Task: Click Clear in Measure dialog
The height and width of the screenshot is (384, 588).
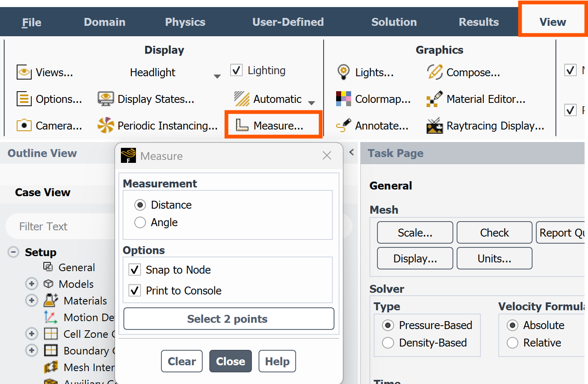Action: tap(182, 361)
